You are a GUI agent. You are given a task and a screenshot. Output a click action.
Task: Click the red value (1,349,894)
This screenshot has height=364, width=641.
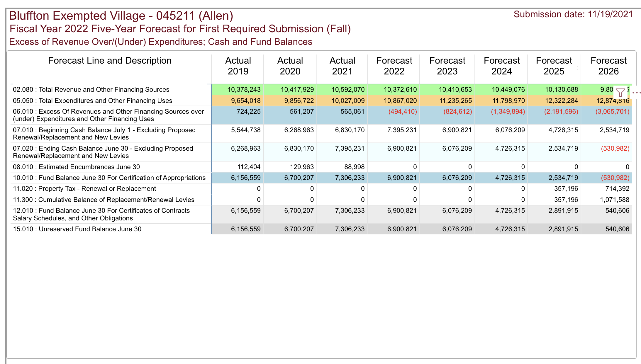point(508,111)
